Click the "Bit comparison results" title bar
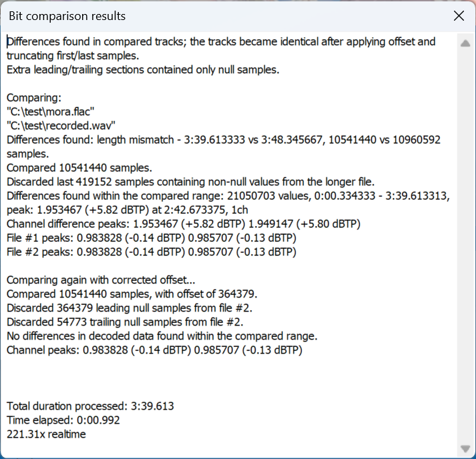The image size is (476, 459). coord(200,16)
